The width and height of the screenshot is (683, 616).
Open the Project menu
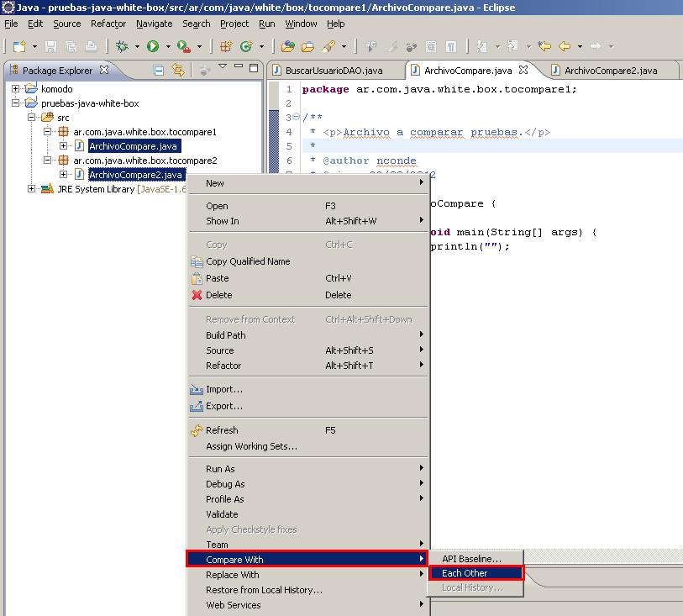(x=234, y=24)
